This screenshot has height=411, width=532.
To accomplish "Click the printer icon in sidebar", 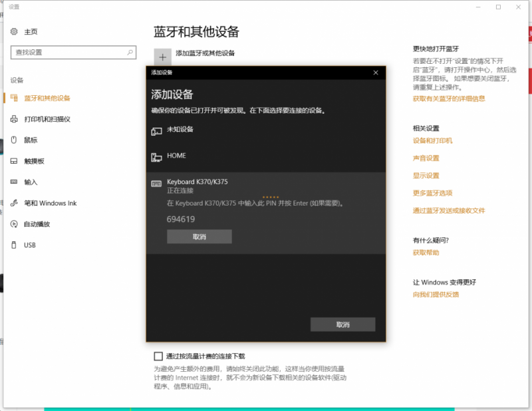I will pyautogui.click(x=14, y=119).
